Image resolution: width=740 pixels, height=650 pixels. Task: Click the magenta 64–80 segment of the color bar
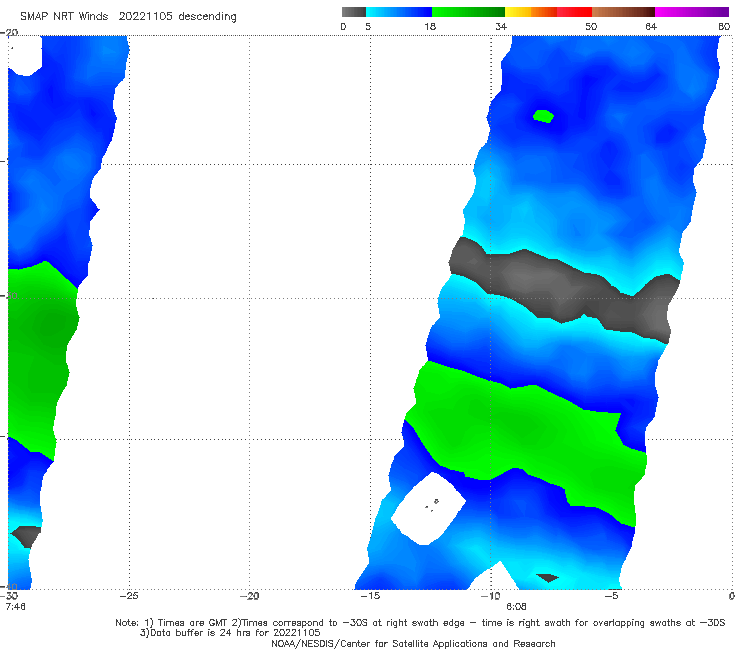[692, 12]
